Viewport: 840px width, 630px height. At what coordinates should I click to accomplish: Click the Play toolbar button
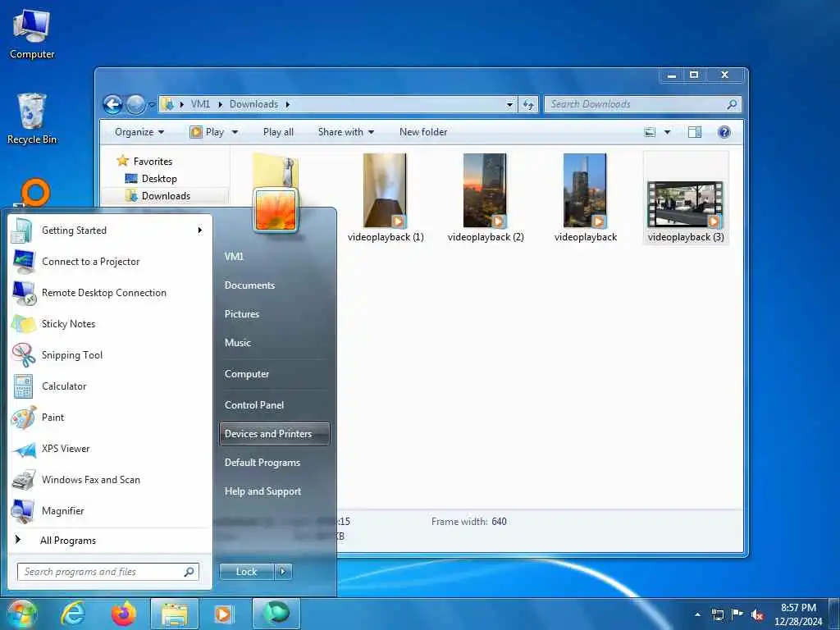tap(208, 132)
